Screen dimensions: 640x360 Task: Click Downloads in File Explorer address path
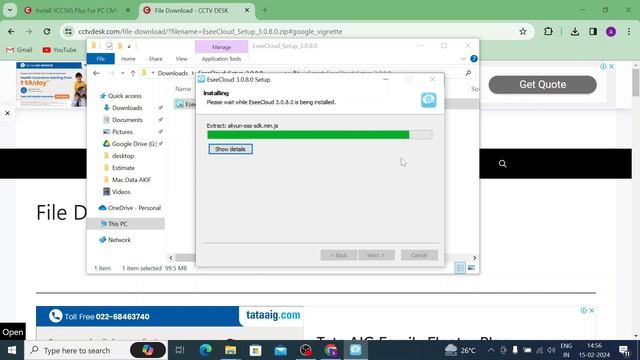pos(173,73)
